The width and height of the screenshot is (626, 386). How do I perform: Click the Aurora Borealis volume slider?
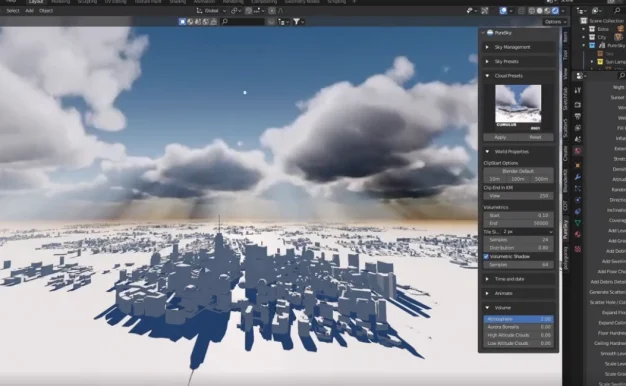coord(518,327)
